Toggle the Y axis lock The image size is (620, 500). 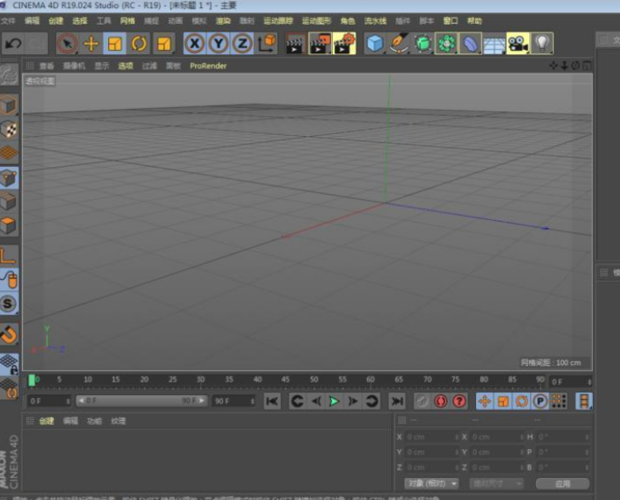click(218, 43)
